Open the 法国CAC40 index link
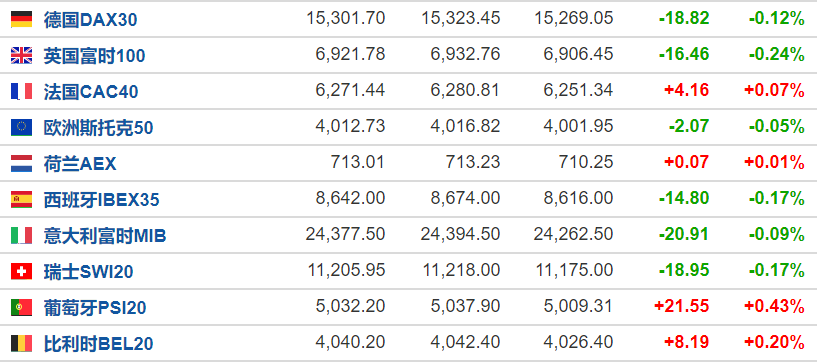This screenshot has height=364, width=817. (x=91, y=92)
